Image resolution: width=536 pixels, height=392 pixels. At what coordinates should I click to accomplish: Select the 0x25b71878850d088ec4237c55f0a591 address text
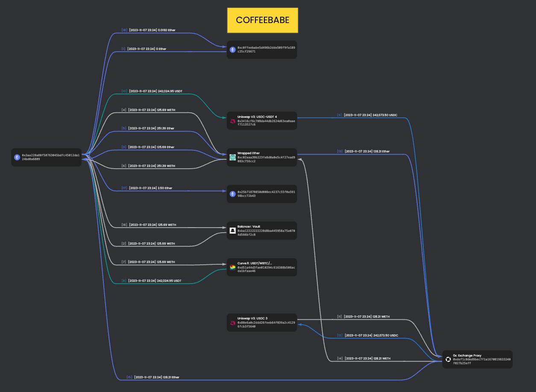coord(267,192)
